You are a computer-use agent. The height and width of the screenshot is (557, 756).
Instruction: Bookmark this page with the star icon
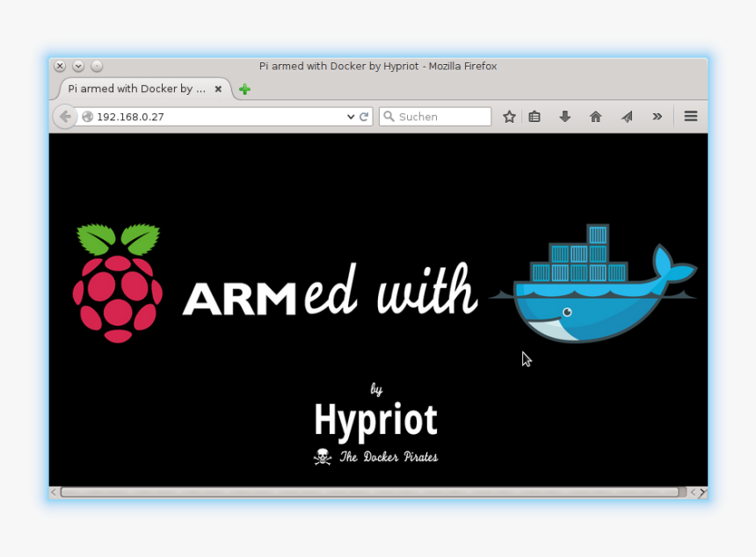[x=509, y=116]
